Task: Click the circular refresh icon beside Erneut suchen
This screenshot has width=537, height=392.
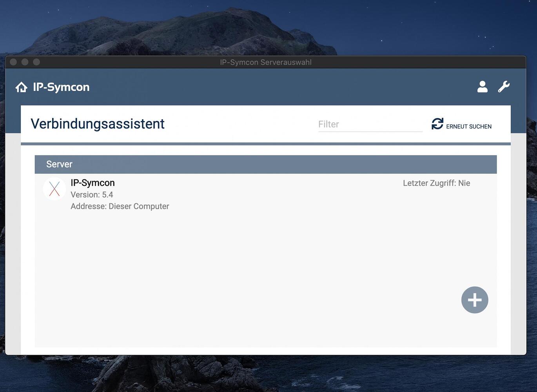Action: [x=438, y=123]
